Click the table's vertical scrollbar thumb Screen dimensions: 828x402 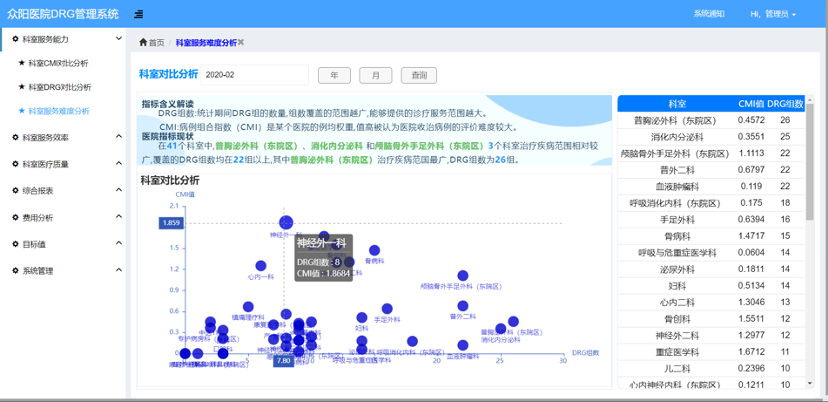tap(810, 162)
